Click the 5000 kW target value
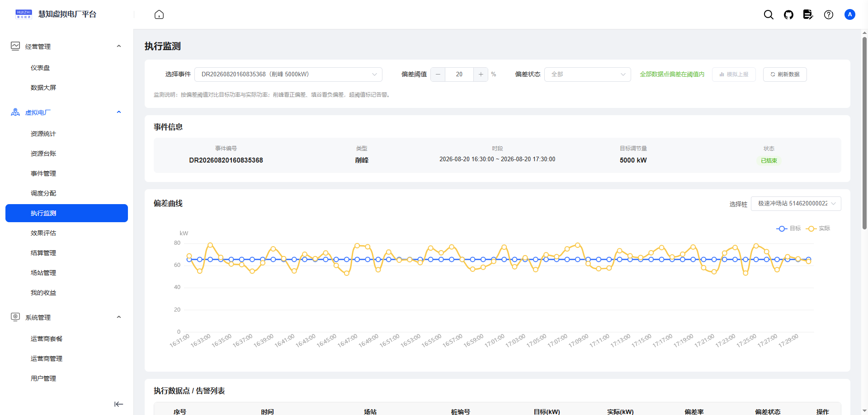 (633, 160)
